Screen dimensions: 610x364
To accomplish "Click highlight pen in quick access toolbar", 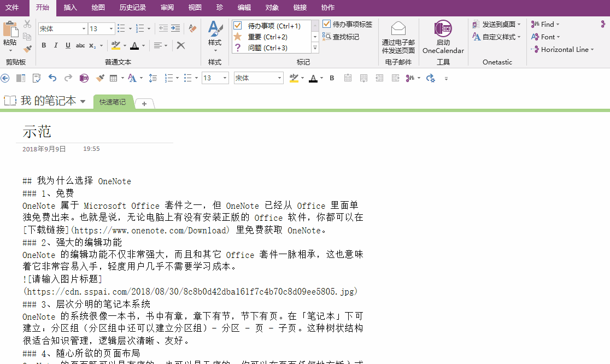I will coord(294,78).
